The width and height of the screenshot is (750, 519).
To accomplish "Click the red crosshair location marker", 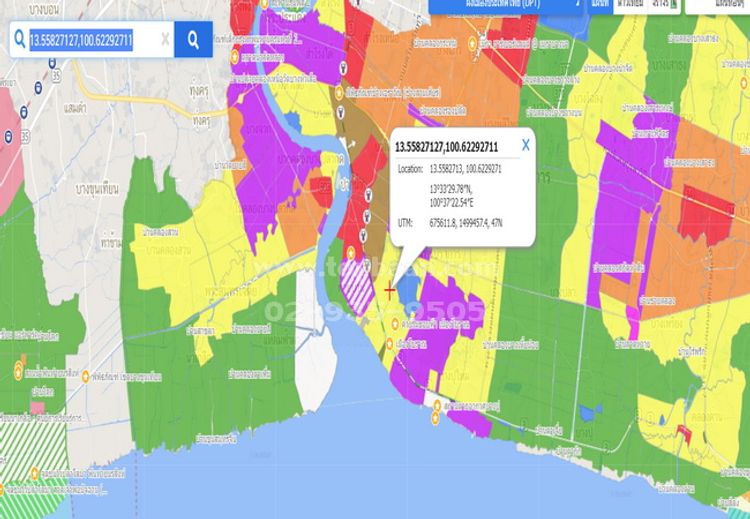I will (389, 290).
